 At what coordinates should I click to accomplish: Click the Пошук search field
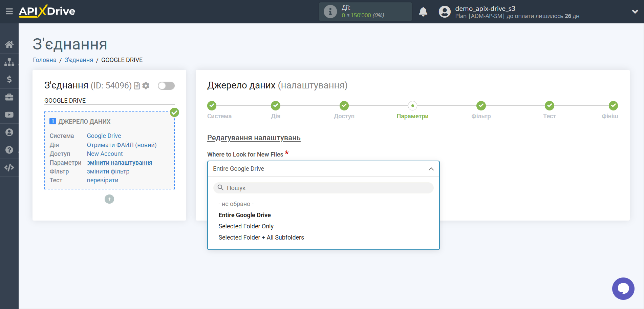tap(323, 188)
